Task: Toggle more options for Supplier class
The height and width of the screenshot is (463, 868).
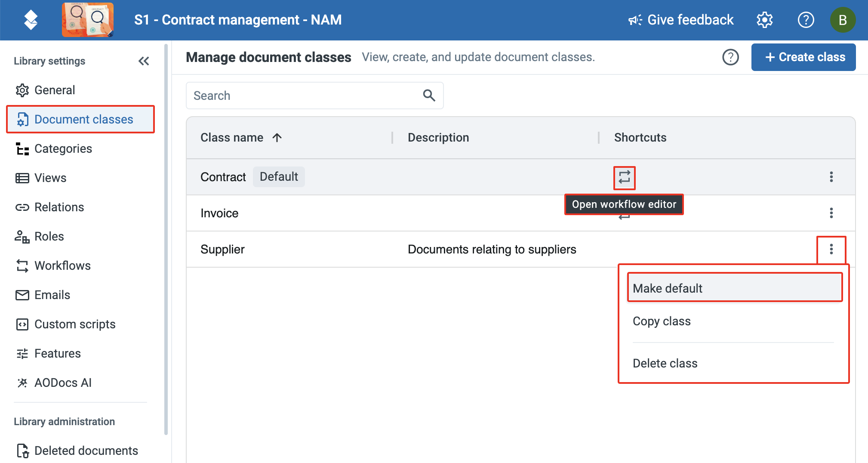Action: click(831, 249)
